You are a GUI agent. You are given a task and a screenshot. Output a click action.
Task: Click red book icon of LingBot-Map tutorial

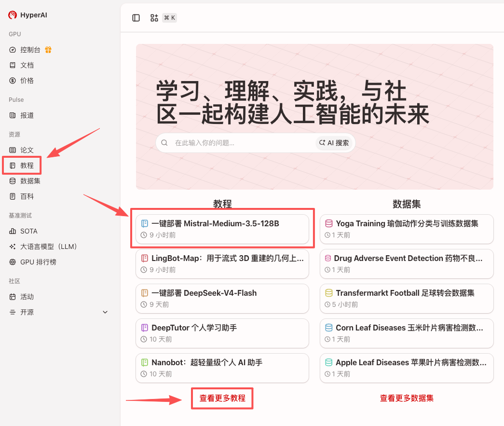(x=145, y=258)
